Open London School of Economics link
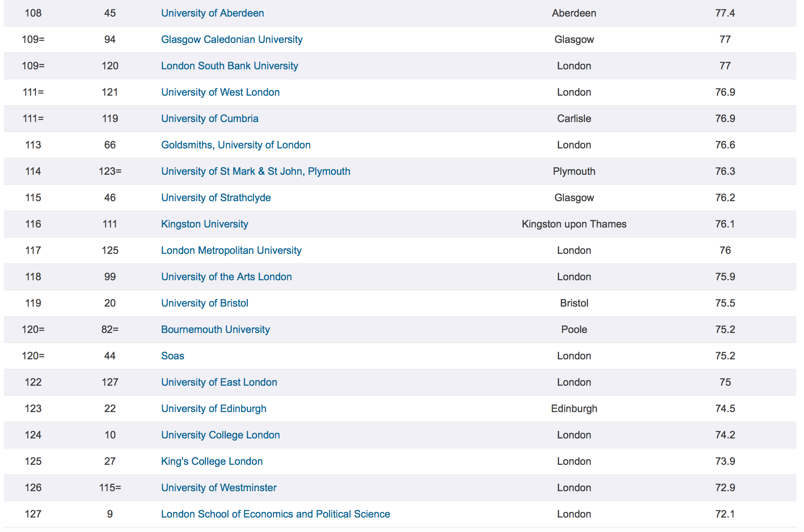 [276, 514]
